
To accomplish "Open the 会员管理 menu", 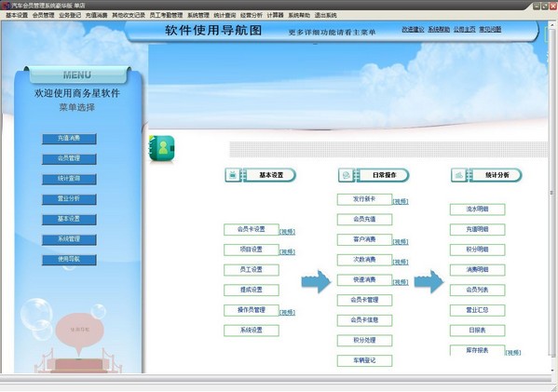I will (44, 15).
